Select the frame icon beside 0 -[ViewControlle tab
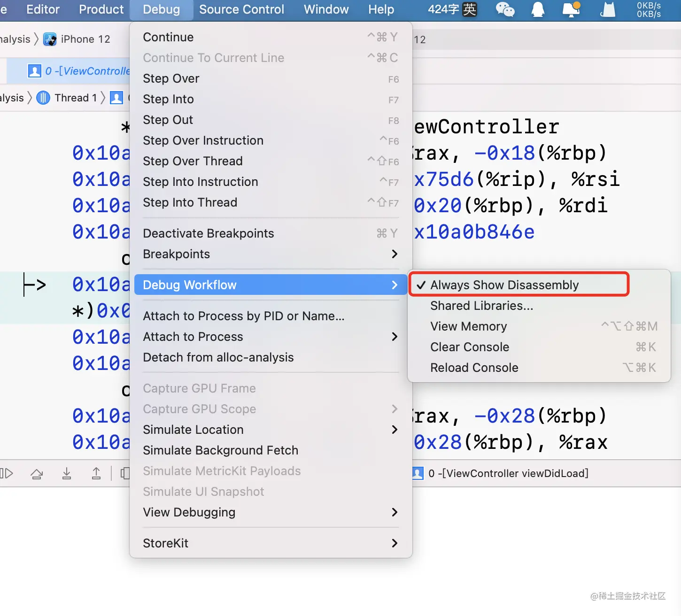 click(x=35, y=71)
